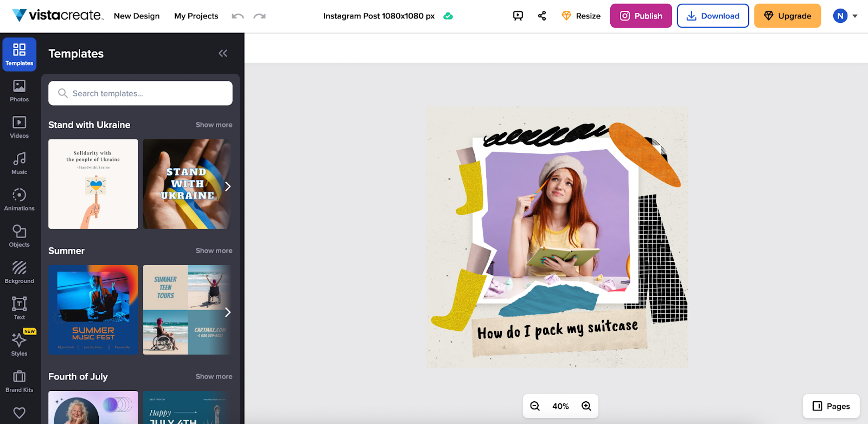Click the Upgrade button
The height and width of the screenshot is (424, 868).
click(x=788, y=16)
